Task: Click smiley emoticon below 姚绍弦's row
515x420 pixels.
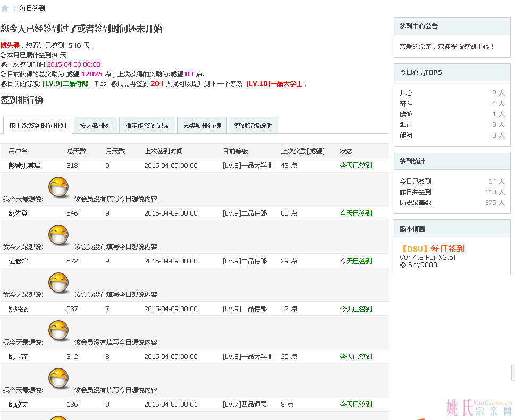Action: 58,331
